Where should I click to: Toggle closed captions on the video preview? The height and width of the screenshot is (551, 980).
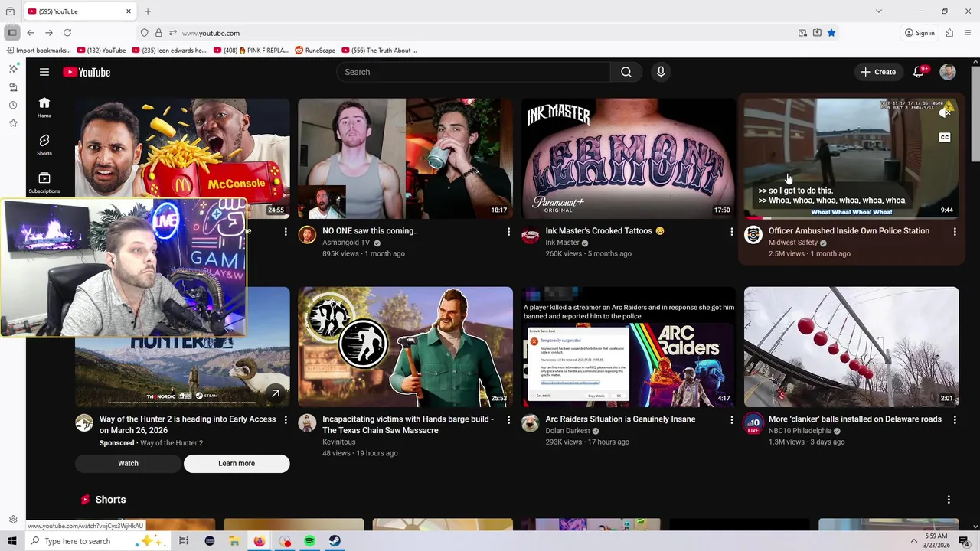tap(945, 138)
